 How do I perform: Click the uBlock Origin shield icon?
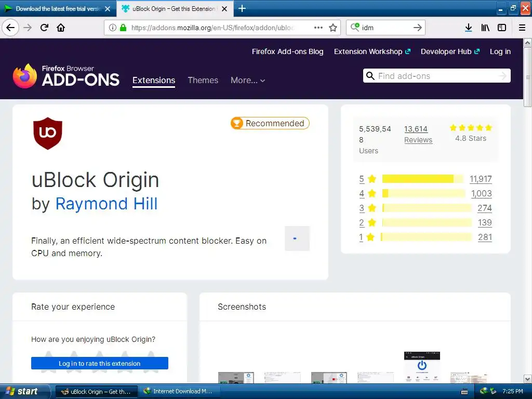tap(48, 134)
